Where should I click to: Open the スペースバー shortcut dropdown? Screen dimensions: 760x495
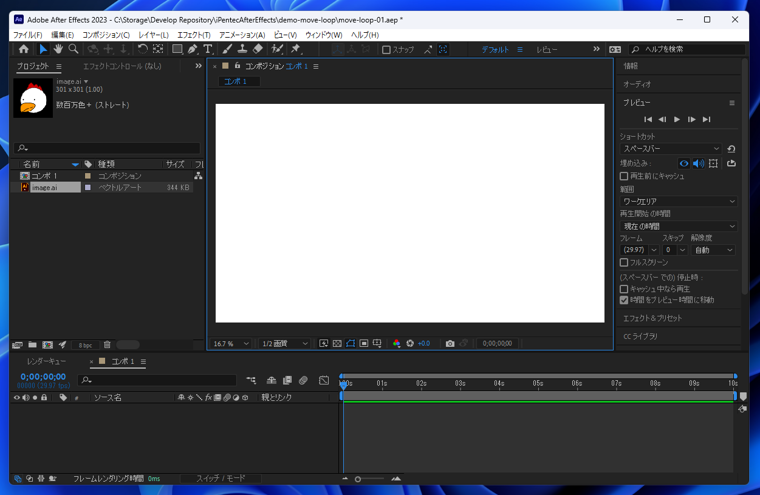(x=671, y=149)
